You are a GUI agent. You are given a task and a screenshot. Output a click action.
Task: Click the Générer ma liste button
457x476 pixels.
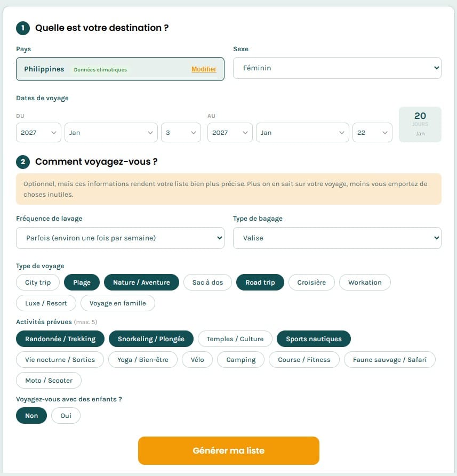tap(228, 450)
